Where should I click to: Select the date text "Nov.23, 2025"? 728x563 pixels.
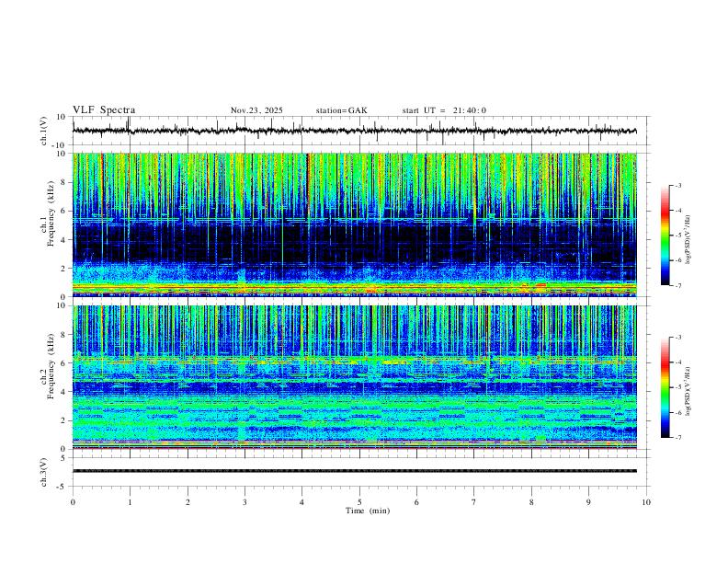(x=256, y=110)
